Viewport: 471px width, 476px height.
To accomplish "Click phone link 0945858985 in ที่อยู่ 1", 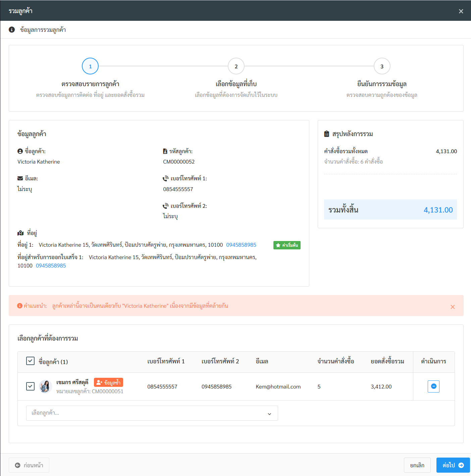I will 241,245.
